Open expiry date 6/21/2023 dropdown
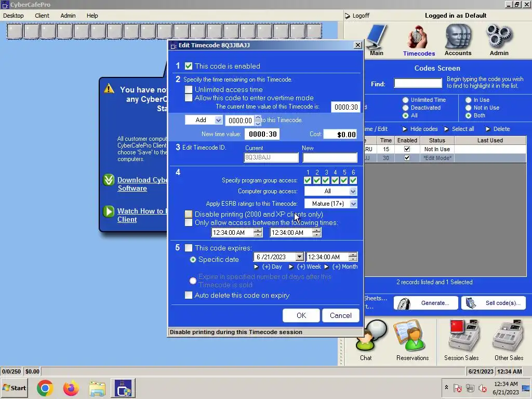Screen dimensions: 532x399 pyautogui.click(x=299, y=257)
